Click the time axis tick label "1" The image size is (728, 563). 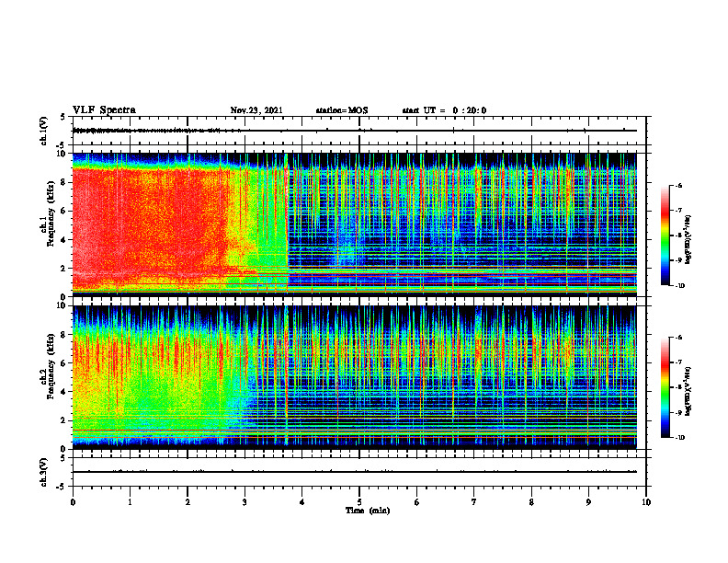tap(130, 502)
